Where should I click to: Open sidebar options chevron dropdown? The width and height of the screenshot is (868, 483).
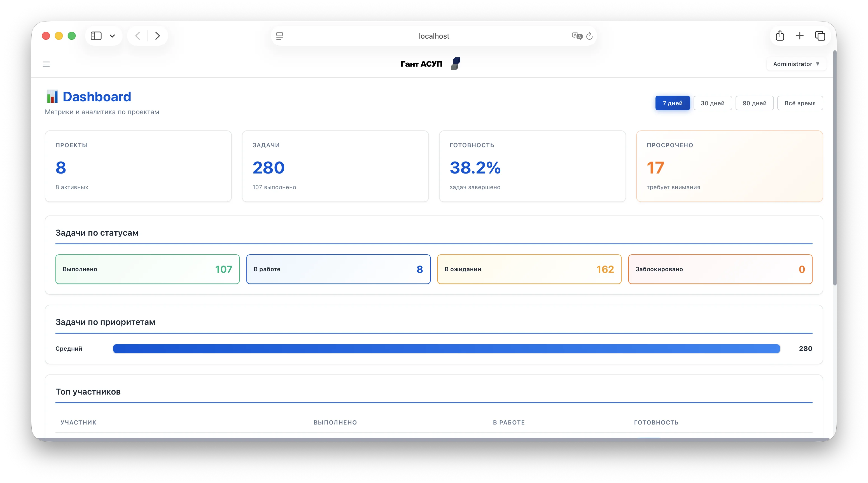click(x=112, y=36)
